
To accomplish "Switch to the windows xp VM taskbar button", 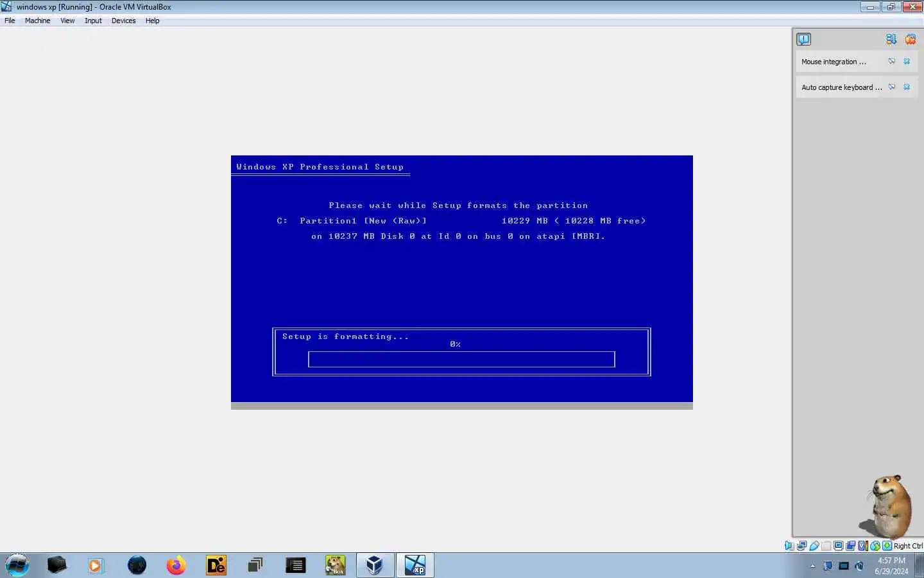I will [415, 565].
